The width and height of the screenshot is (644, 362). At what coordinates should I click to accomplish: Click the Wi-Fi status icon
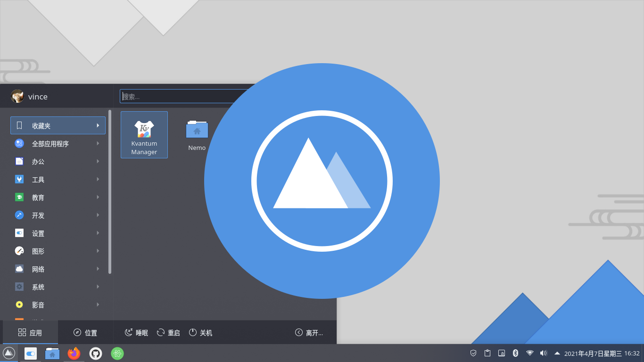point(529,352)
